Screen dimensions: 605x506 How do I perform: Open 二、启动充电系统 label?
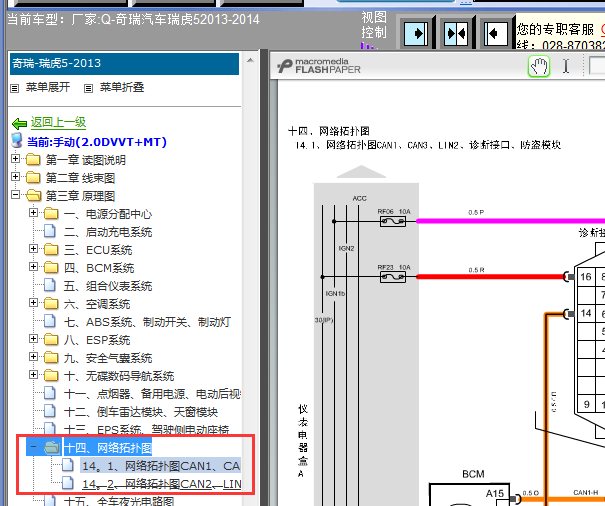(108, 232)
